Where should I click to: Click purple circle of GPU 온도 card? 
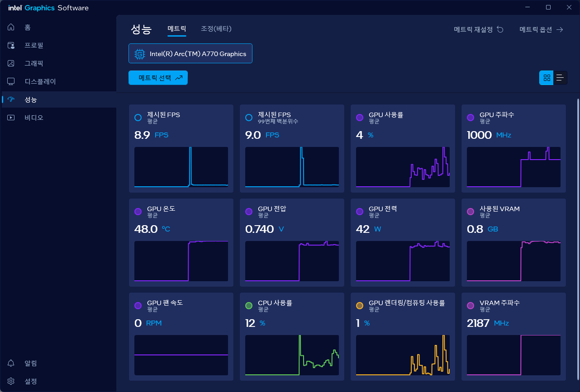pyautogui.click(x=138, y=212)
